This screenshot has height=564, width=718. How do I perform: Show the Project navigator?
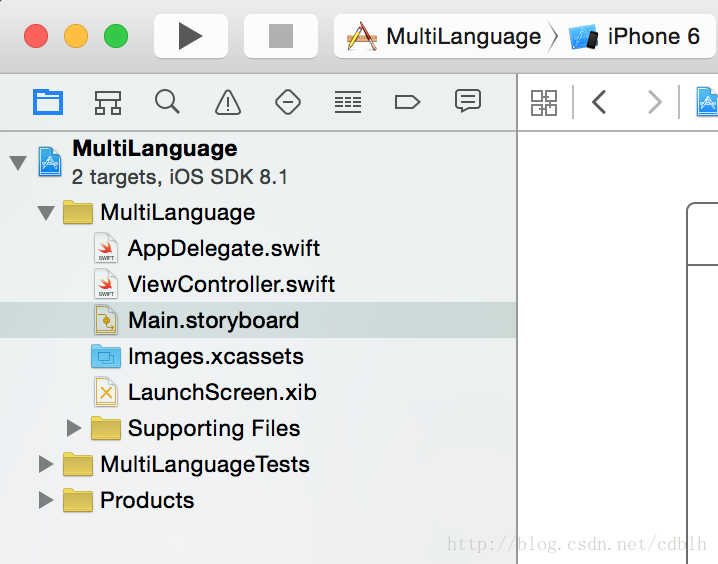coord(48,102)
